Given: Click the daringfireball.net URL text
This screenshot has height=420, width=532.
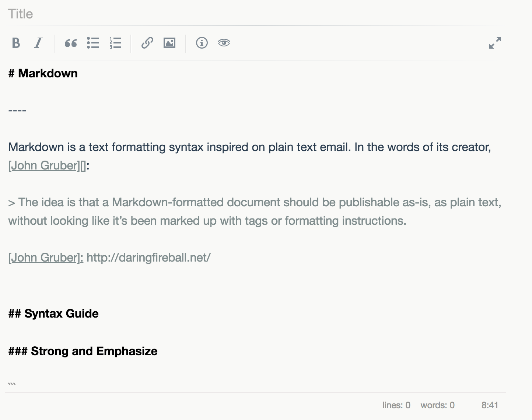Looking at the screenshot, I should pos(148,258).
